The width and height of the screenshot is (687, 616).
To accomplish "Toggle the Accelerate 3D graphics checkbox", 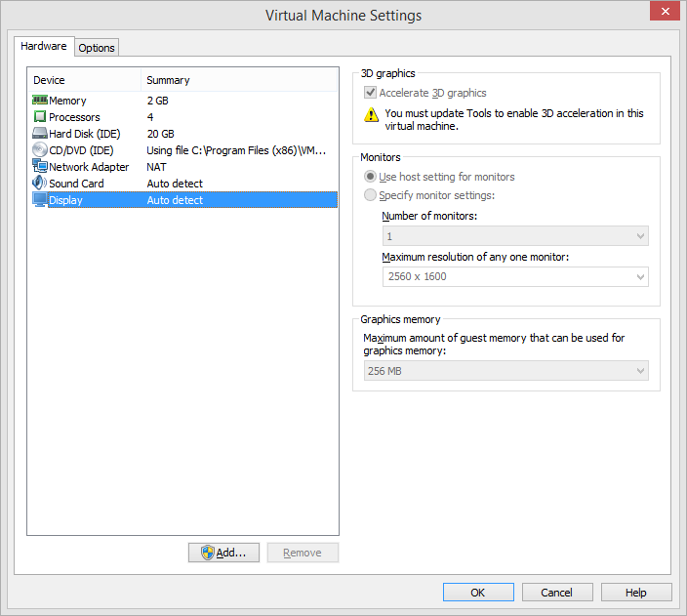I will coord(370,94).
